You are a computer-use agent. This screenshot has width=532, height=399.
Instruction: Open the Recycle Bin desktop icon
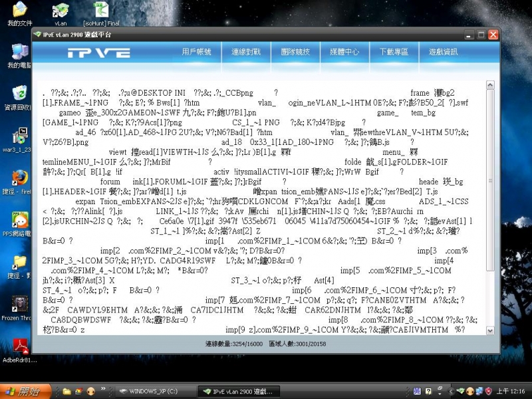point(20,95)
